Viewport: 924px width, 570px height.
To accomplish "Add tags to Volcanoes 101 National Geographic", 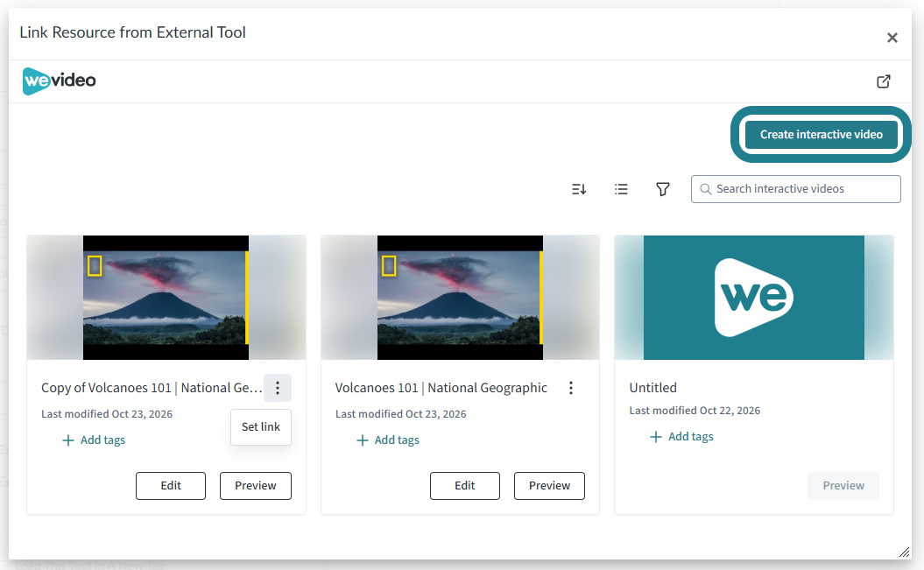I will click(388, 440).
